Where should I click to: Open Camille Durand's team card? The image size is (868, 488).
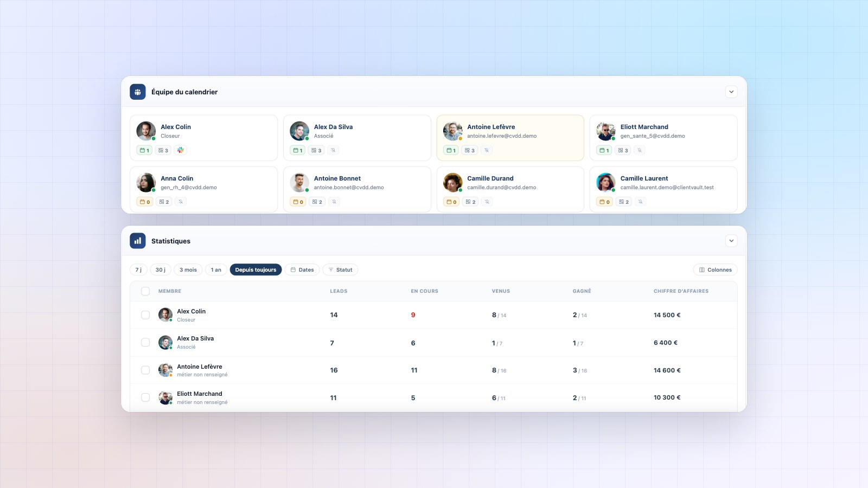pos(510,189)
